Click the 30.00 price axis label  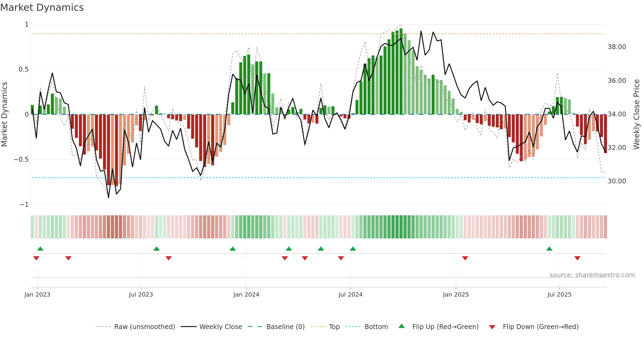(x=617, y=181)
